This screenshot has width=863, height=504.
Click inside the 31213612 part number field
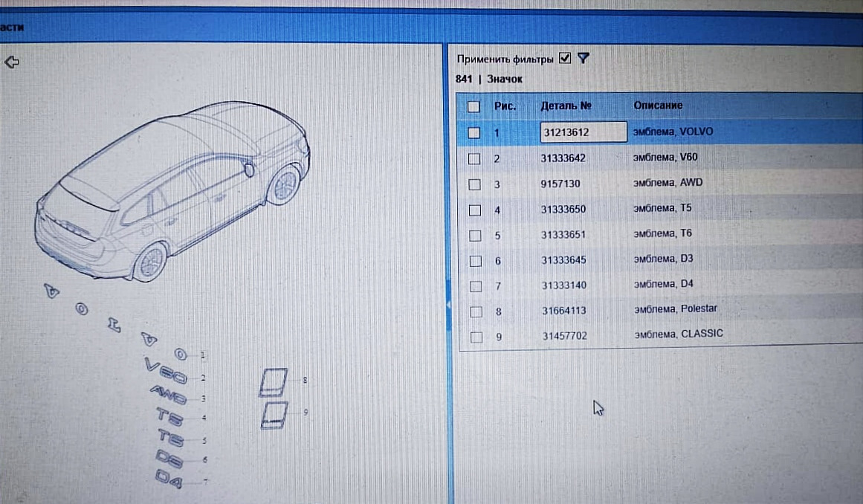[x=583, y=132]
